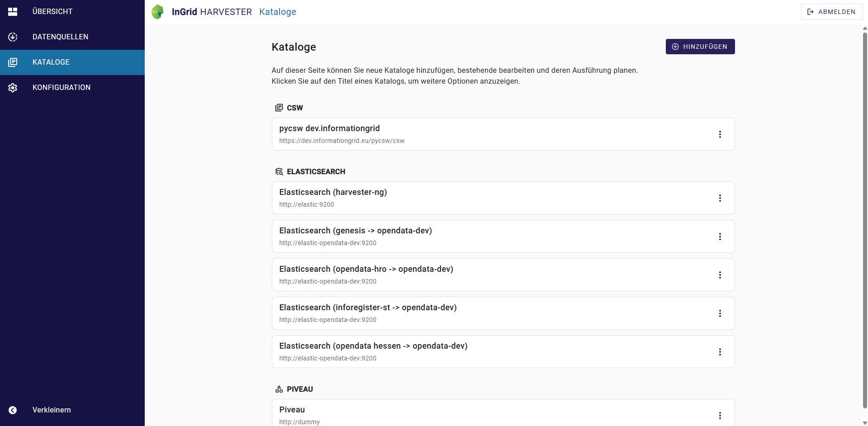868x426 pixels.
Task: Open three-dot menu for opendata hessen catalog
Action: coord(720,352)
